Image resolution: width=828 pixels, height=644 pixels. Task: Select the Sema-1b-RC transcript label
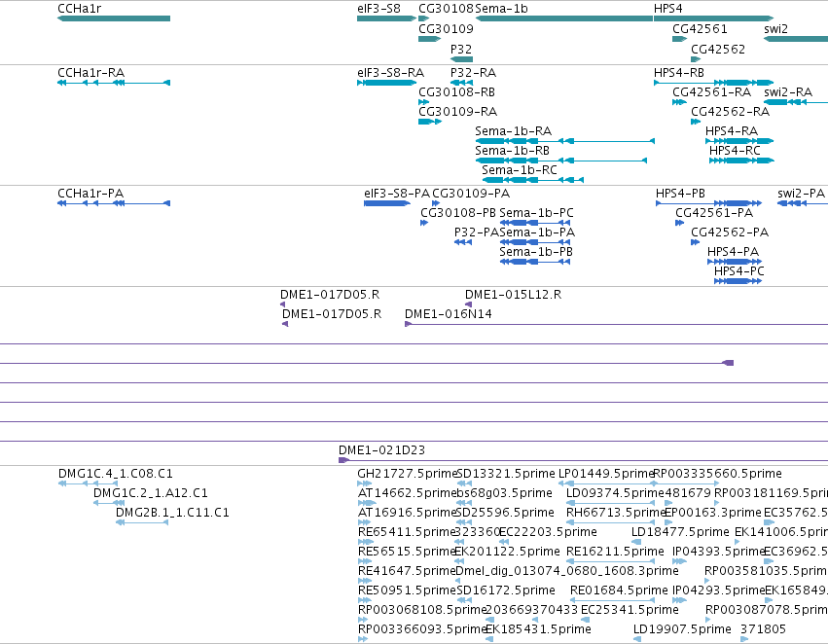click(520, 170)
